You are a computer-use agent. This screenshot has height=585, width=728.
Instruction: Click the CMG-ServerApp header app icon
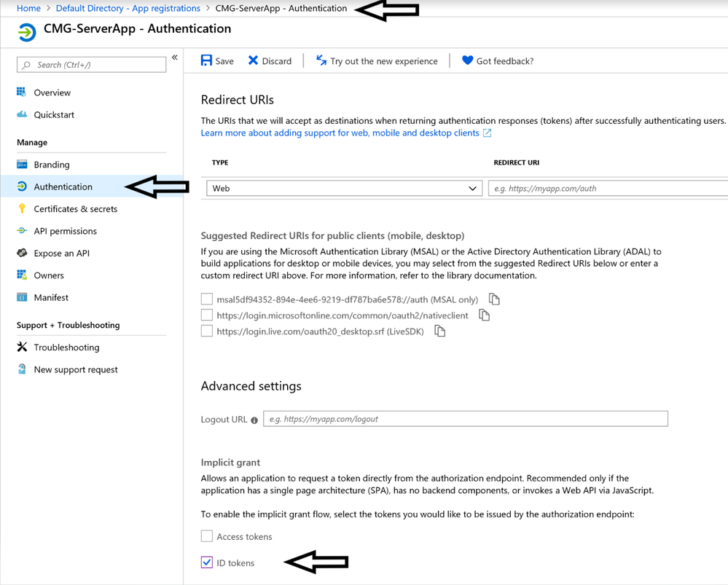tap(26, 33)
